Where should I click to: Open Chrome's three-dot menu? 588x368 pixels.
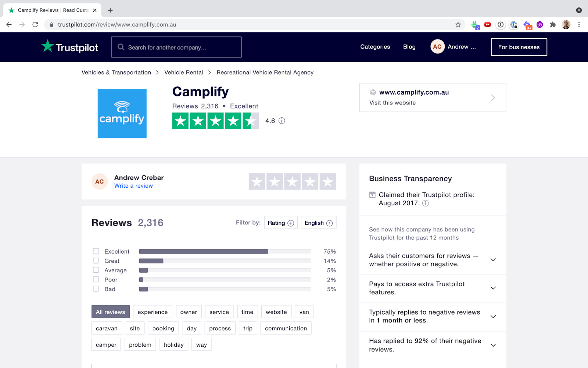(579, 25)
